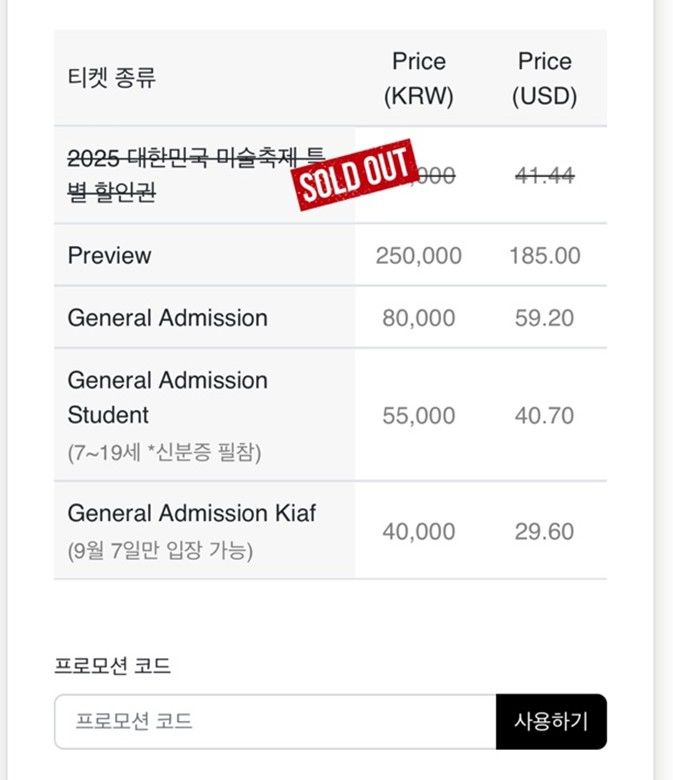Click the 80,000 KRW General Admission price
673x780 pixels.
tap(419, 318)
